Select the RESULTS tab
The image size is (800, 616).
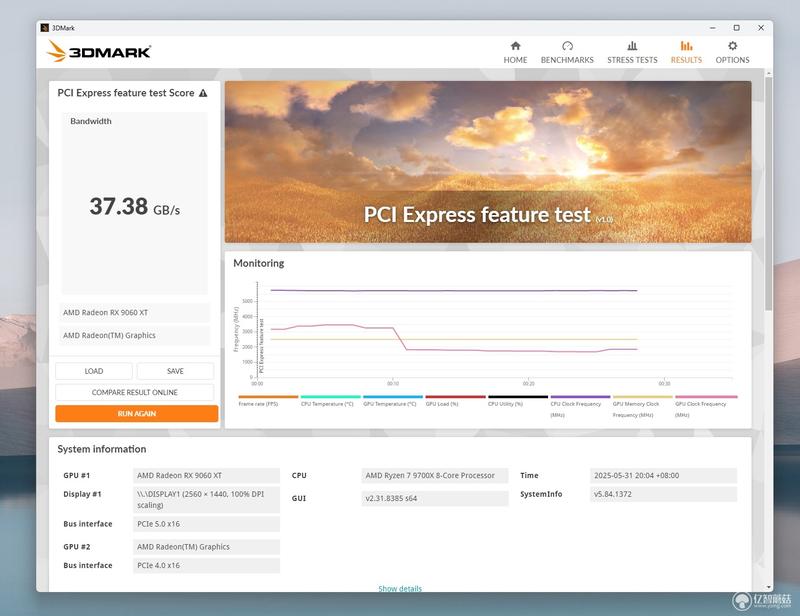click(x=686, y=53)
